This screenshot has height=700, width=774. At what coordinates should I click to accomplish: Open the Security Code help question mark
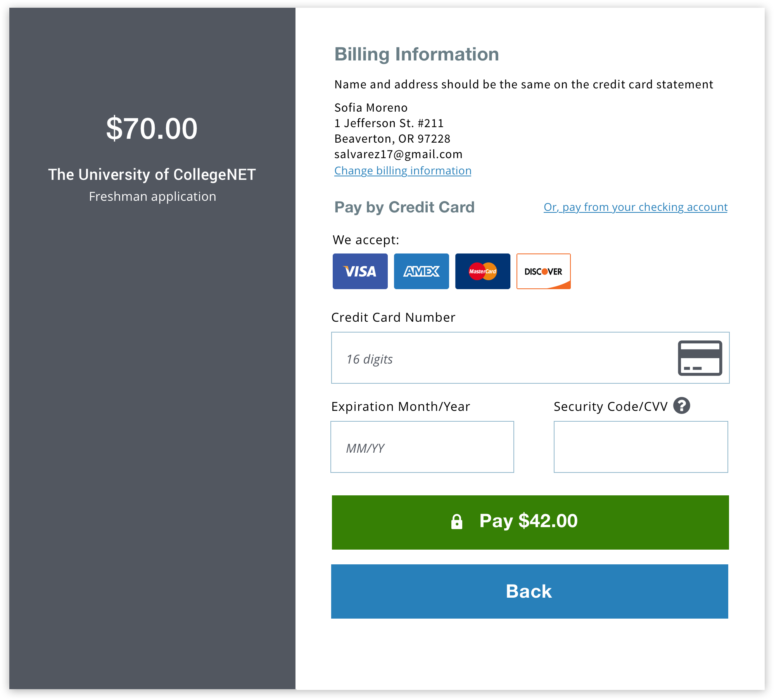(682, 406)
